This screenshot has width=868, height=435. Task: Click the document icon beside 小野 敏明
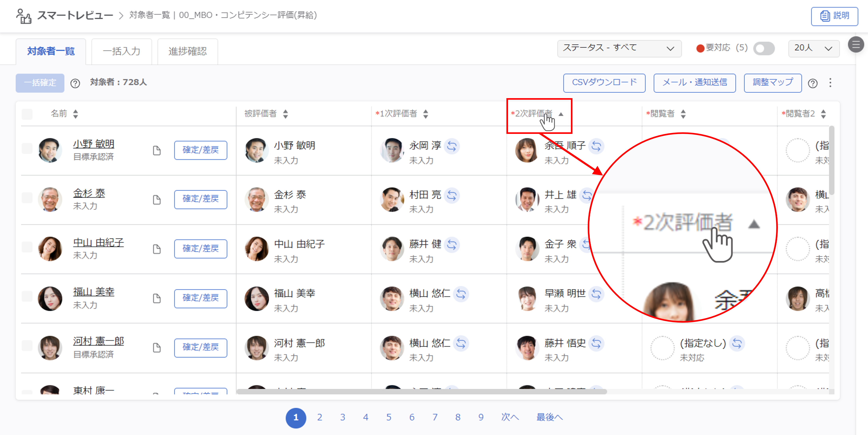click(157, 150)
